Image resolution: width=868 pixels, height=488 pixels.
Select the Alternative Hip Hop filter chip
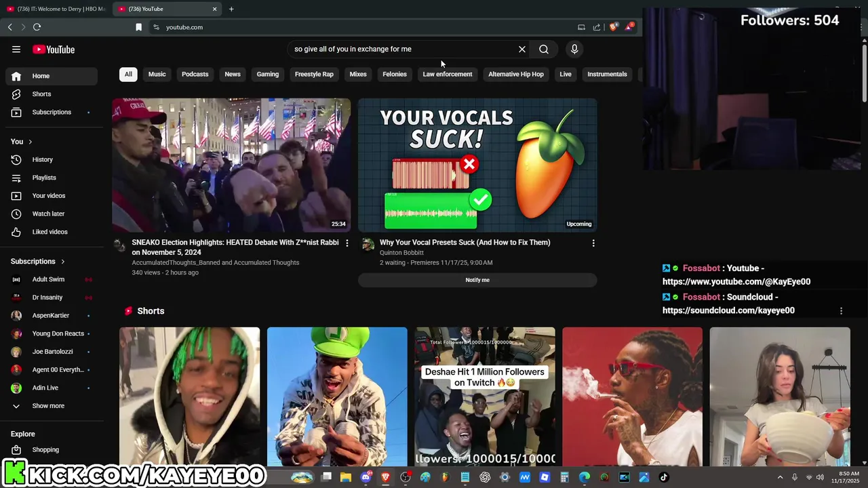516,74
